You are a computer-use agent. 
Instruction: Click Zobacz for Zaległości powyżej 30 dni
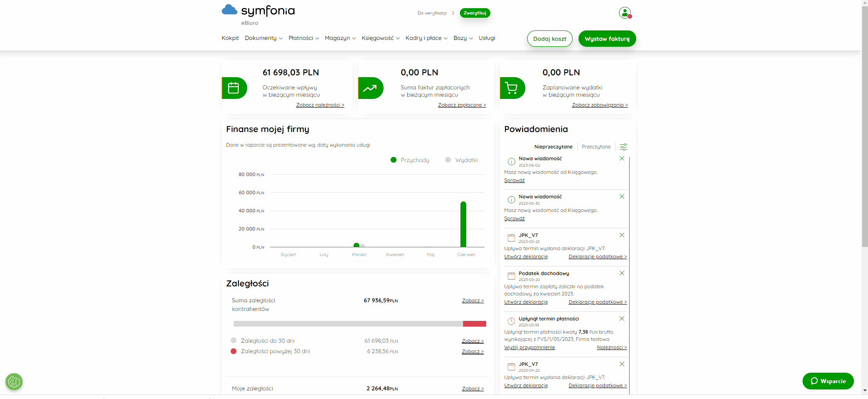(x=473, y=351)
